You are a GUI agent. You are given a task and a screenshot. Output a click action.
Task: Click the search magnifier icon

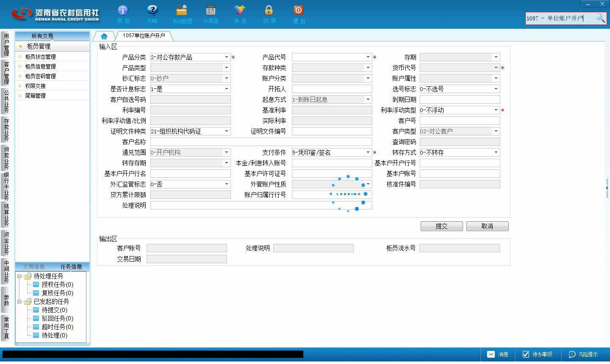point(600,18)
